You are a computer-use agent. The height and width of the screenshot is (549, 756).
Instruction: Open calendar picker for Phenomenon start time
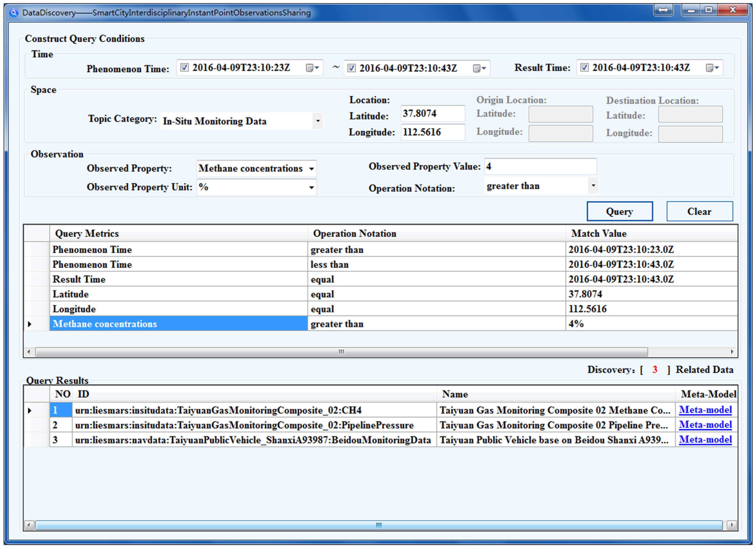click(x=312, y=68)
